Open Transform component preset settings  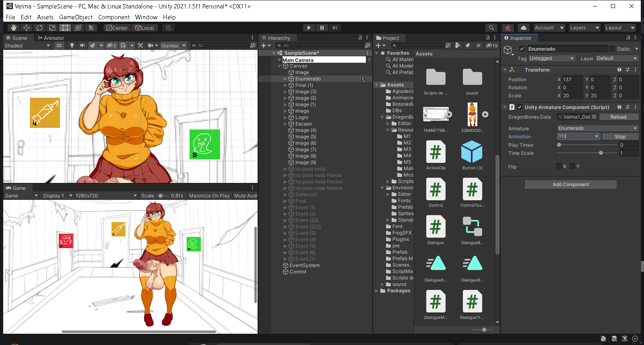pos(627,70)
